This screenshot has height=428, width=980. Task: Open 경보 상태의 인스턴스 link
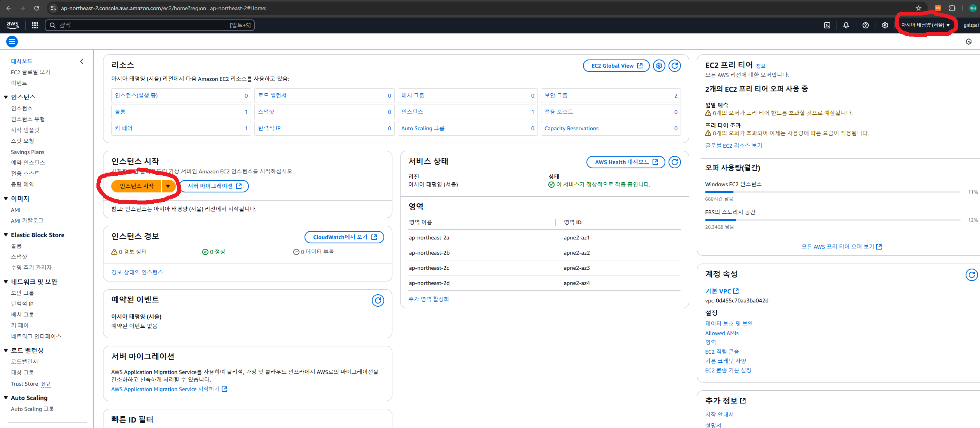pos(137,272)
